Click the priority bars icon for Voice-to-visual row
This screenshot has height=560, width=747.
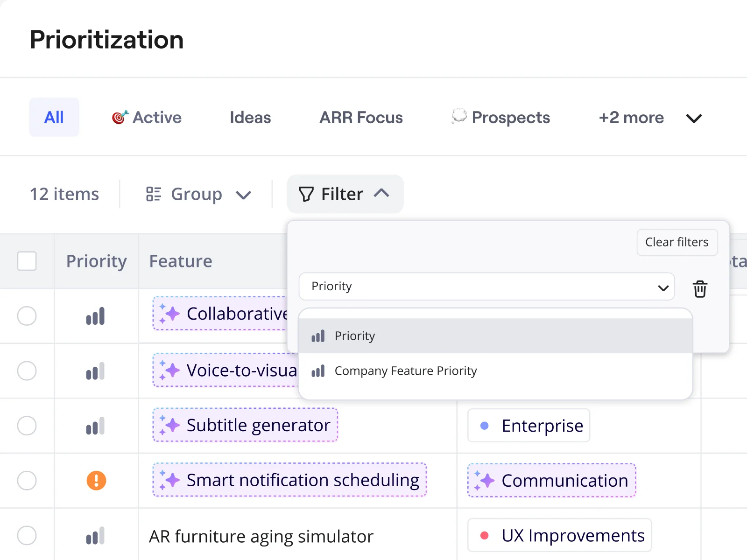click(95, 371)
